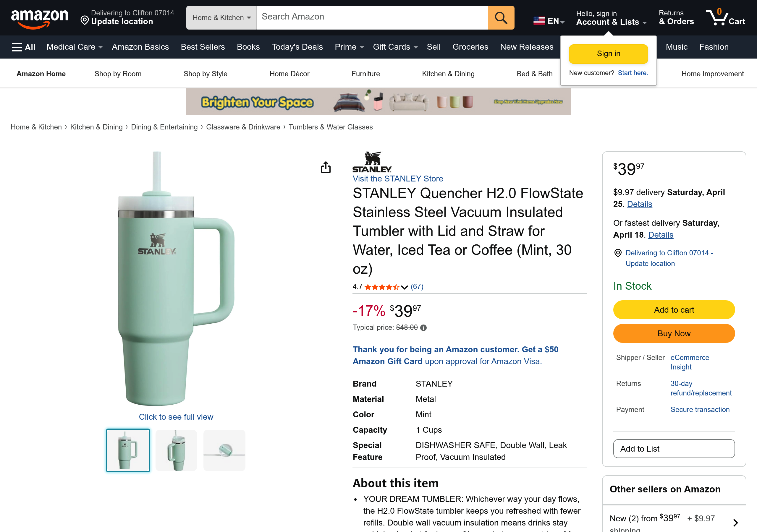Select Today's Deals in the navigation
This screenshot has height=532, width=757.
(297, 47)
